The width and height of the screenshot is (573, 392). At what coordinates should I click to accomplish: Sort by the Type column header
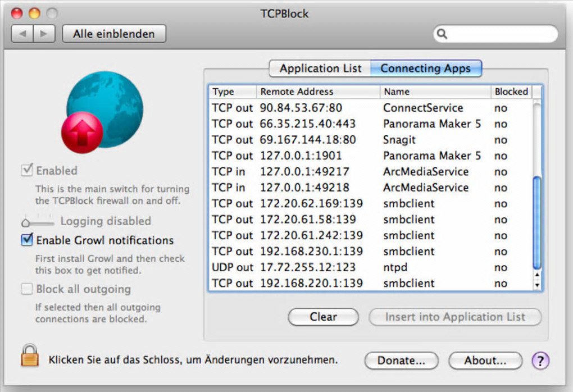(x=233, y=92)
